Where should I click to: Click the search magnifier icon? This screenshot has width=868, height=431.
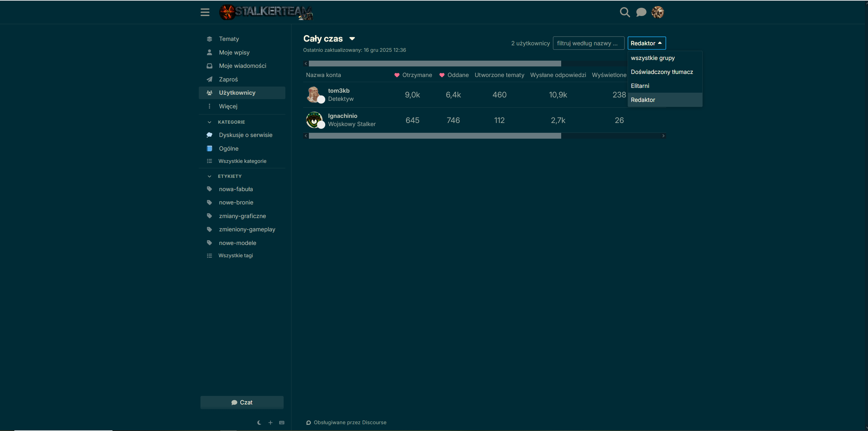(625, 12)
